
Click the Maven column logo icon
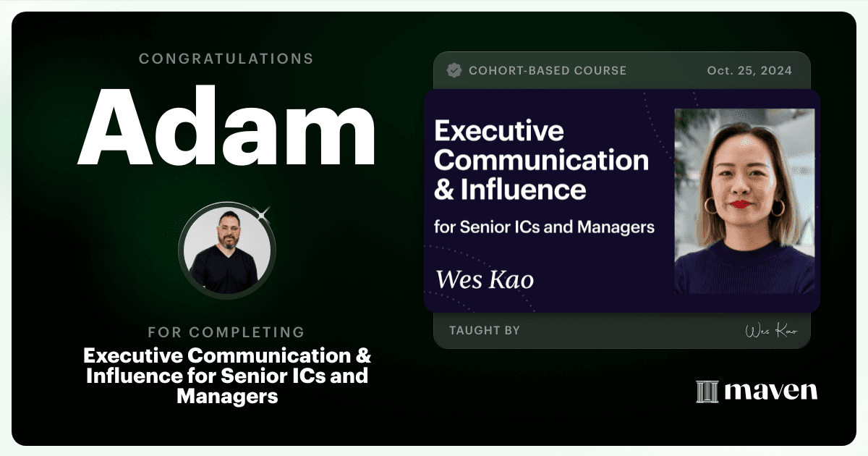point(707,392)
